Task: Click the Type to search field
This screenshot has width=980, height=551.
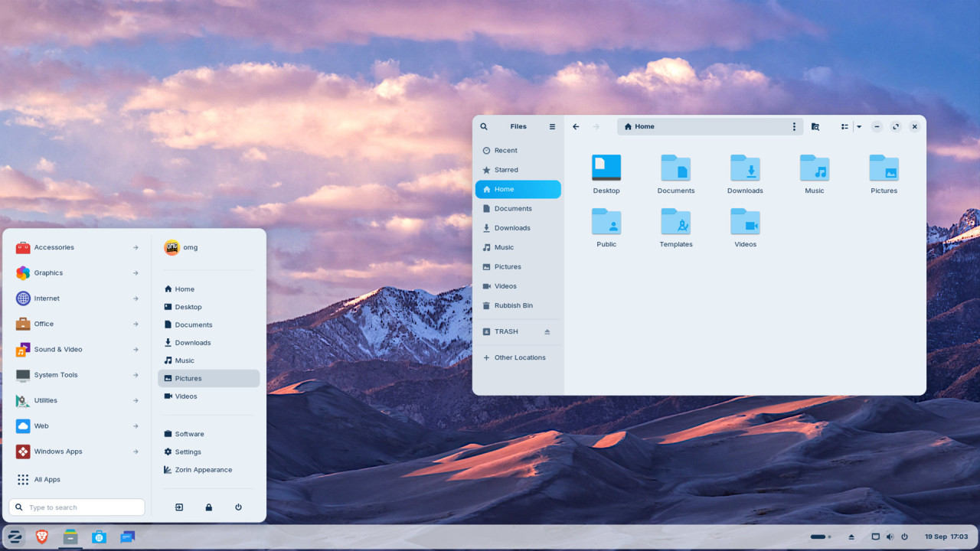Action: tap(77, 507)
